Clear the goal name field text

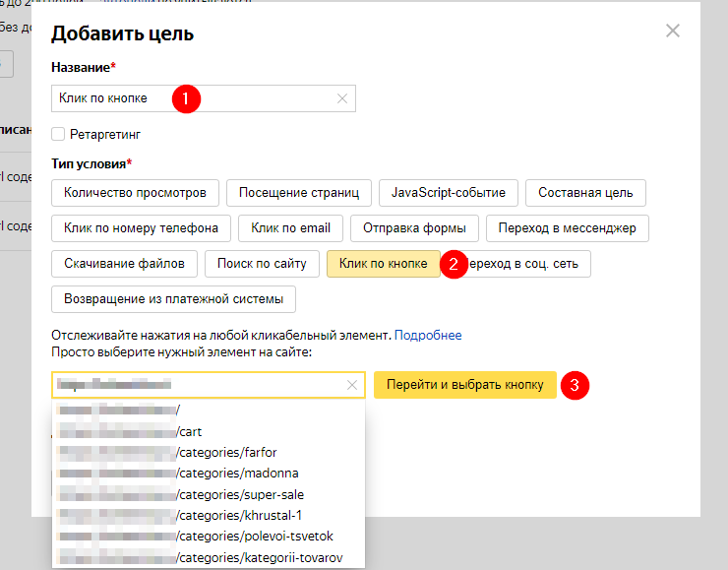(x=342, y=98)
